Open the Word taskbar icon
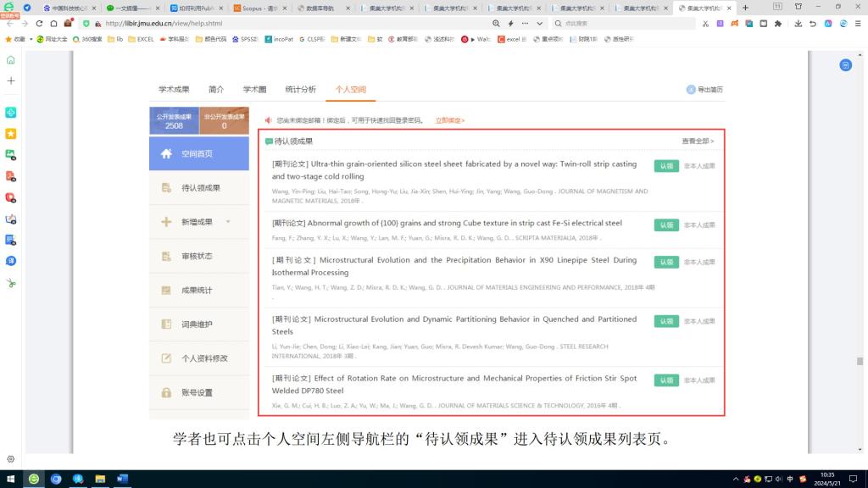This screenshot has height=488, width=868. (x=122, y=480)
